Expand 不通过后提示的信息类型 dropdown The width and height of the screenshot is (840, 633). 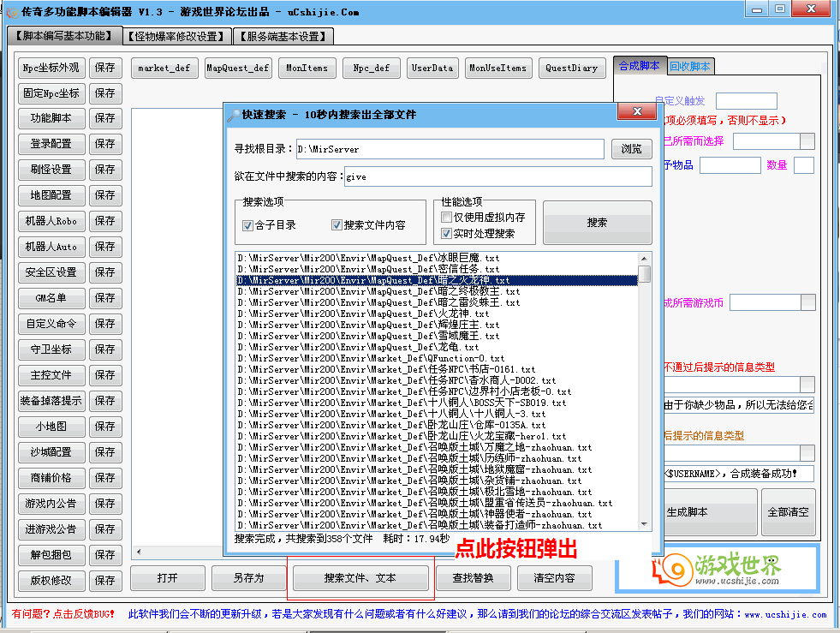click(x=807, y=384)
